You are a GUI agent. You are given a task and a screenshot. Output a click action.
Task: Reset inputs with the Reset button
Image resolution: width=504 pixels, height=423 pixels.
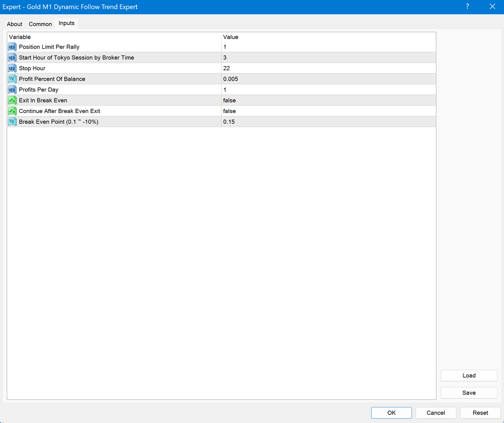[480, 413]
